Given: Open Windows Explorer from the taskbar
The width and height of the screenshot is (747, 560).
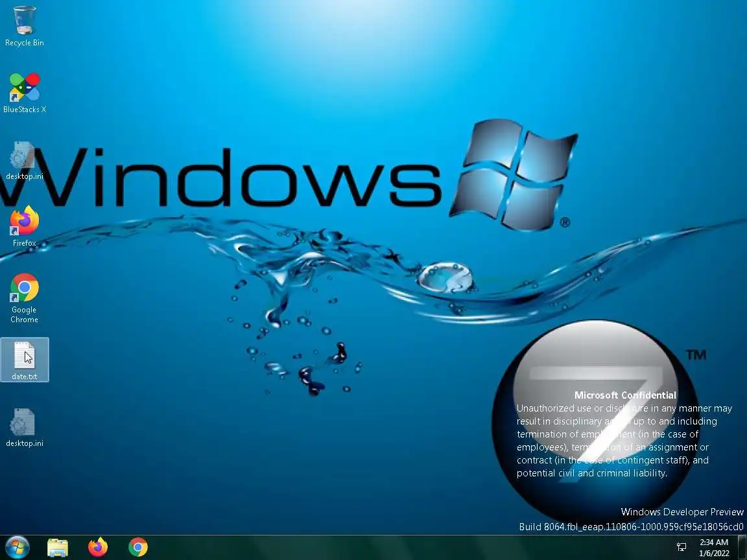Looking at the screenshot, I should tap(58, 548).
